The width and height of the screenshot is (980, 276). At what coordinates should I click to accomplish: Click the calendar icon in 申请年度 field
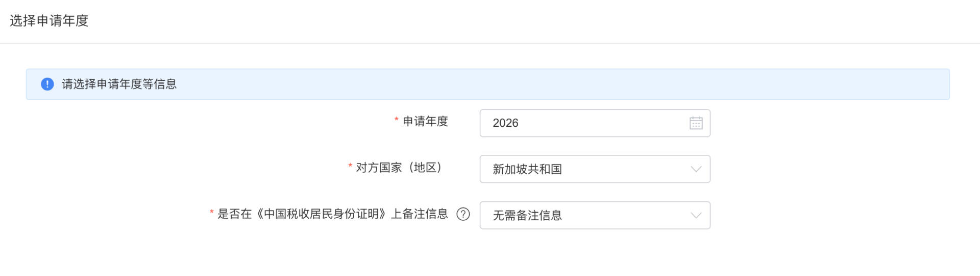696,123
